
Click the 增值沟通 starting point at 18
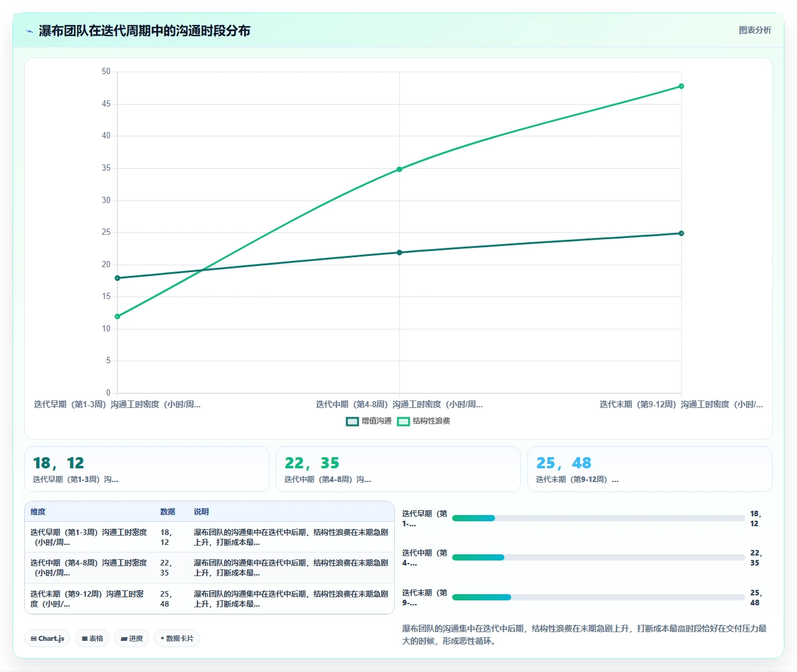pyautogui.click(x=117, y=278)
